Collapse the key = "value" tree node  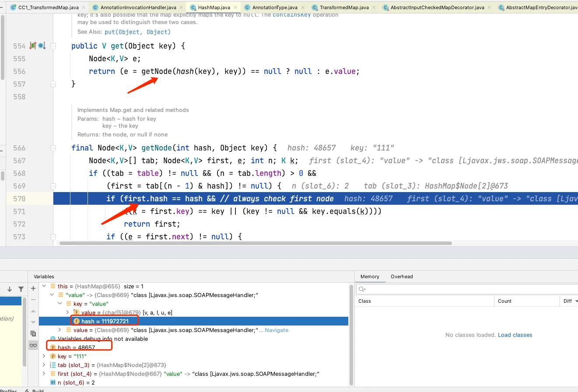[60, 304]
